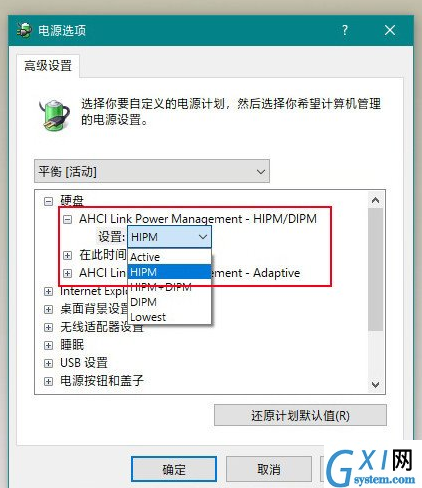Expand the 桌面背景设置 node
This screenshot has width=422, height=488.
pyautogui.click(x=48, y=309)
